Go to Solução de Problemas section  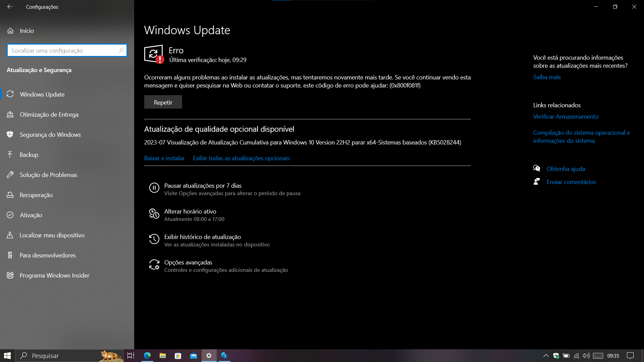[x=48, y=175]
